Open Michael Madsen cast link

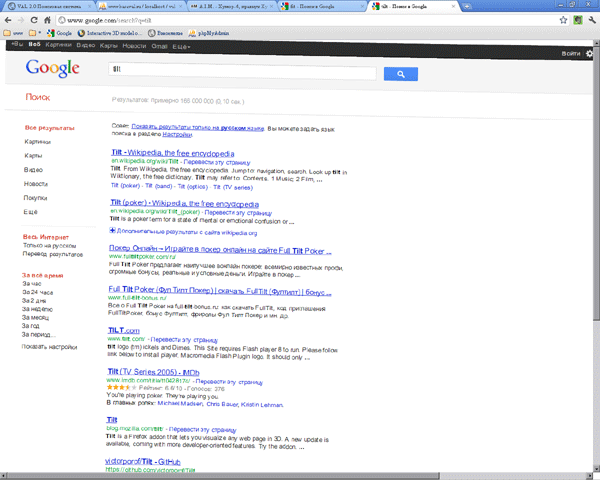click(180, 403)
